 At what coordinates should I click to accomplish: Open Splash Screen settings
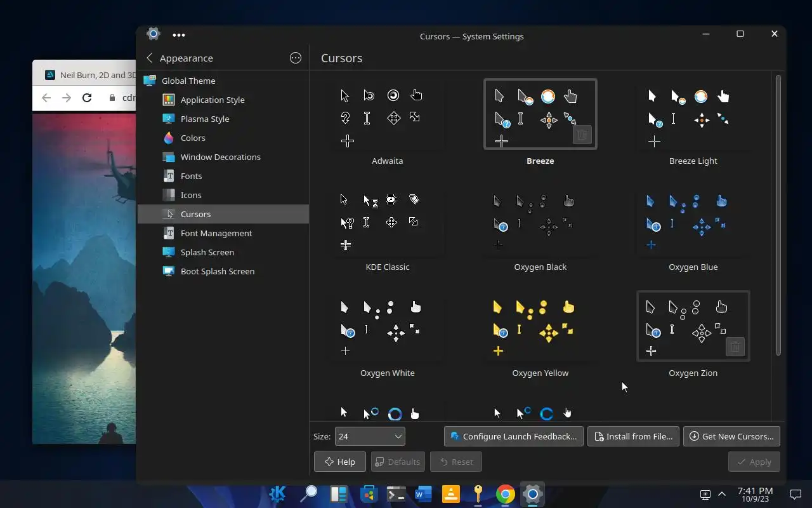[223, 252]
